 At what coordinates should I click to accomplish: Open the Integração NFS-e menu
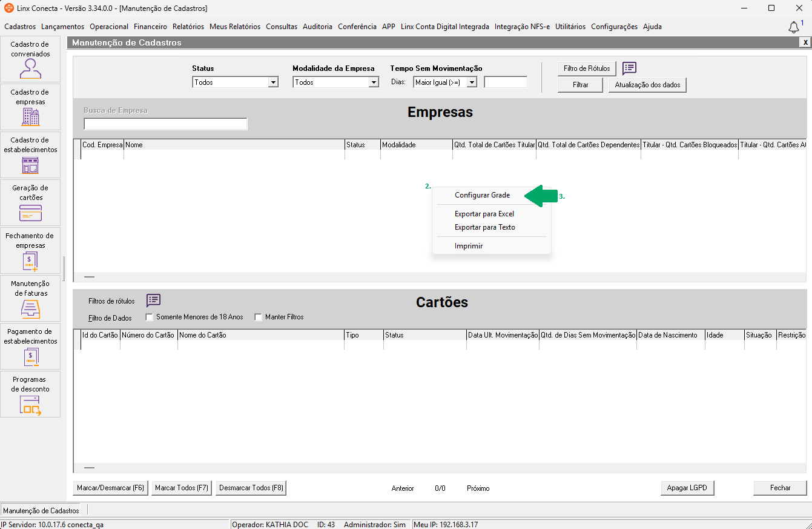click(522, 27)
